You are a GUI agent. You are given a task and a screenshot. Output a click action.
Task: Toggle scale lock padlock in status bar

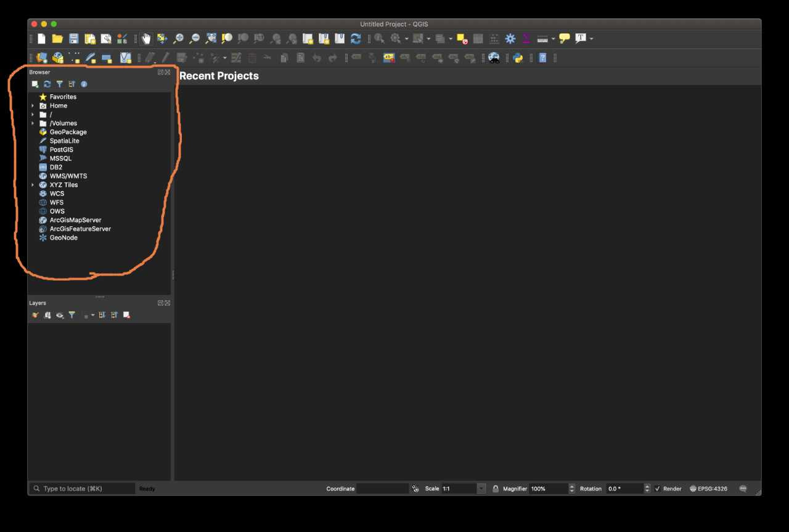click(496, 488)
